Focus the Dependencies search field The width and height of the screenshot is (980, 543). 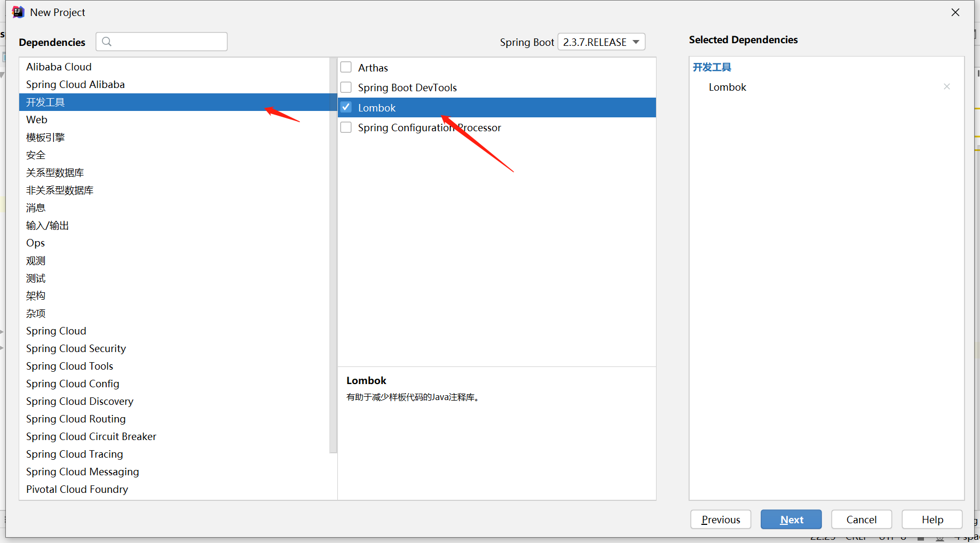point(162,42)
